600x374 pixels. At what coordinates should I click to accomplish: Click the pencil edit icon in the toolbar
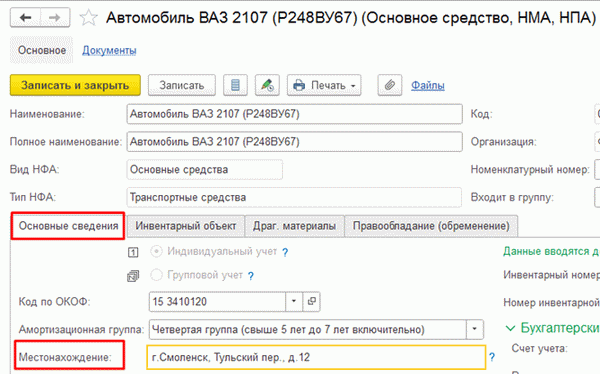267,85
